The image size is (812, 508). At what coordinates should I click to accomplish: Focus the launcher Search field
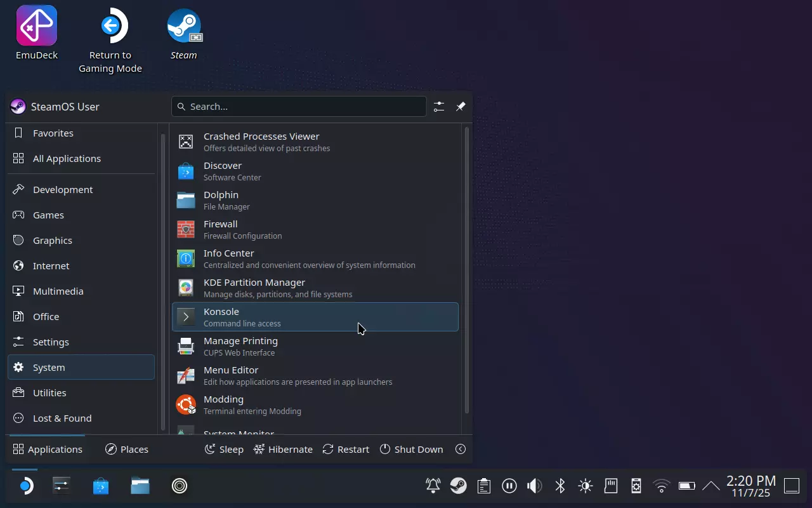click(299, 107)
